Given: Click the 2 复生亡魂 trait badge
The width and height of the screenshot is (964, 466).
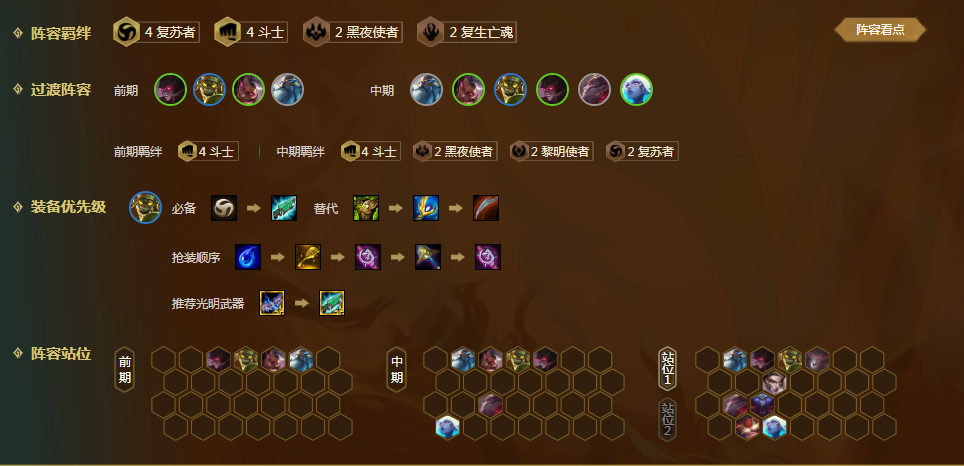Looking at the screenshot, I should tap(467, 32).
